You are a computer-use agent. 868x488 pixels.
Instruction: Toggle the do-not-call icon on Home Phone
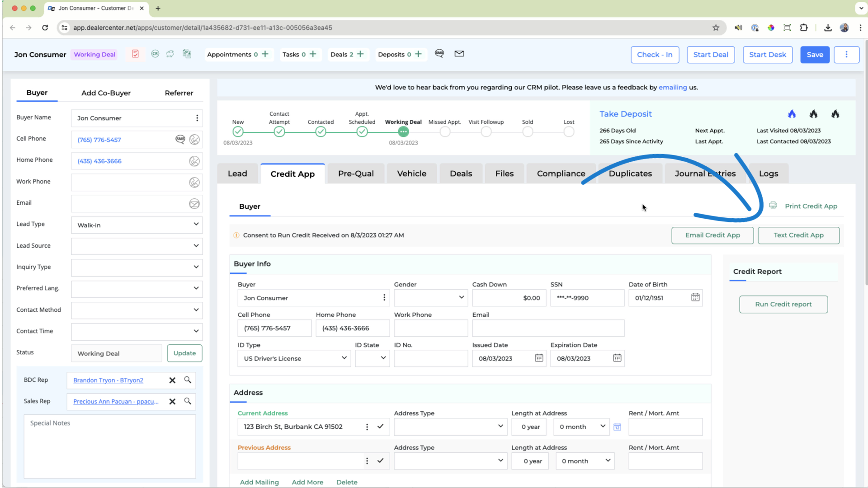pyautogui.click(x=194, y=160)
